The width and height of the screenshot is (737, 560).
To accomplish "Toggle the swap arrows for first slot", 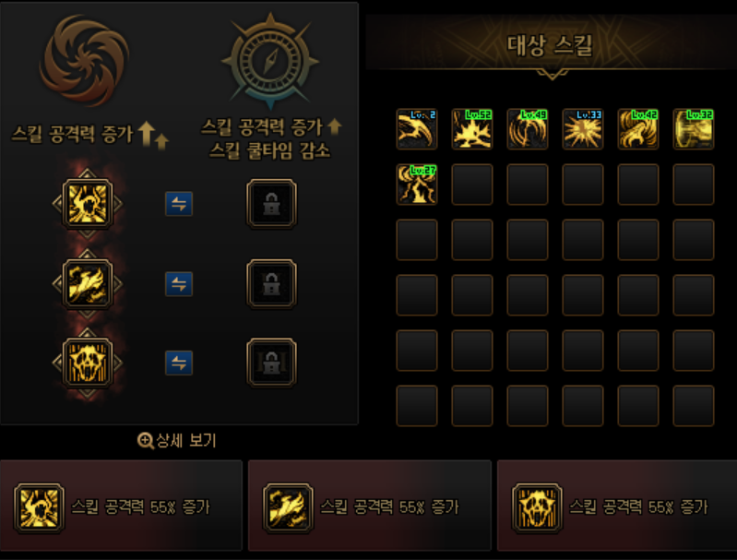I will pos(179,204).
